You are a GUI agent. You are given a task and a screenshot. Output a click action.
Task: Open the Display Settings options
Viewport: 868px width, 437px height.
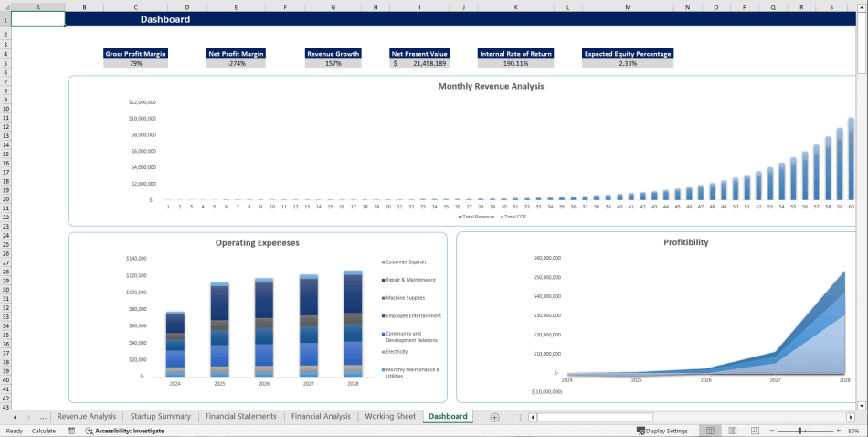pos(662,431)
